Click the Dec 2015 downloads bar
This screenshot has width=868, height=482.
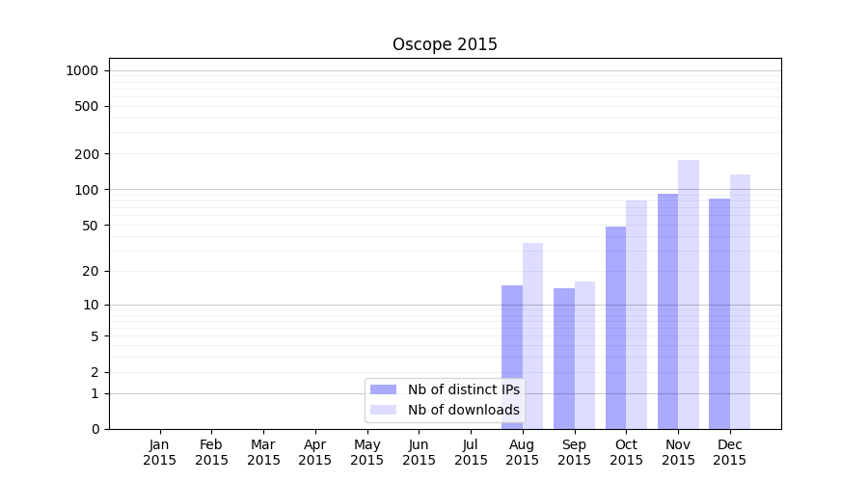tap(740, 302)
